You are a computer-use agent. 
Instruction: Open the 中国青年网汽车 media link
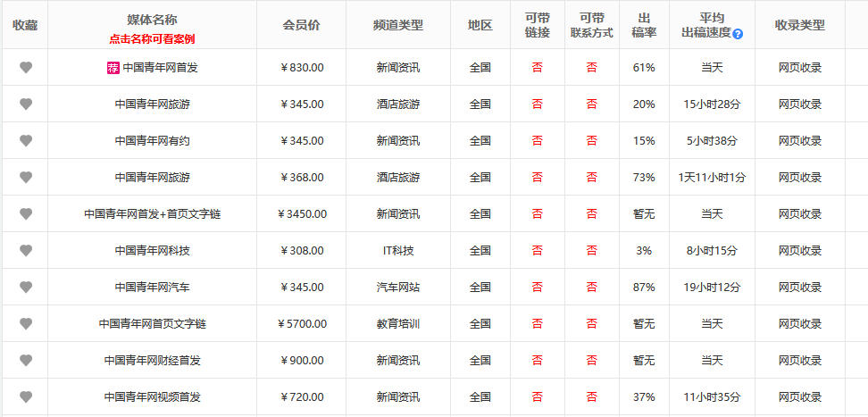152,288
